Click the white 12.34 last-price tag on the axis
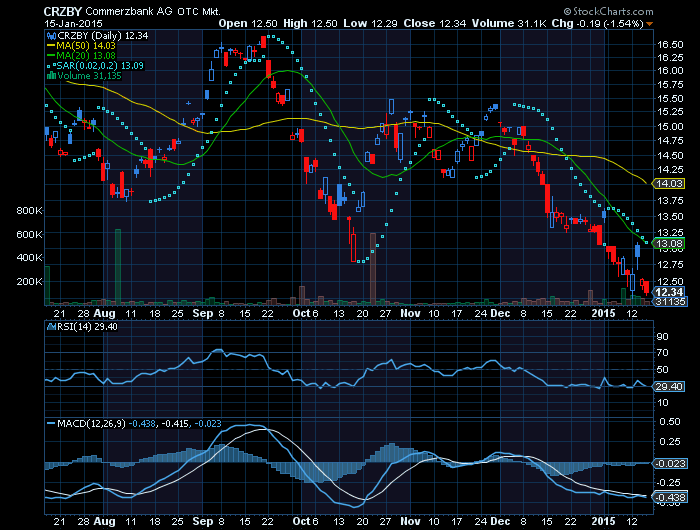The image size is (700, 530). point(668,292)
